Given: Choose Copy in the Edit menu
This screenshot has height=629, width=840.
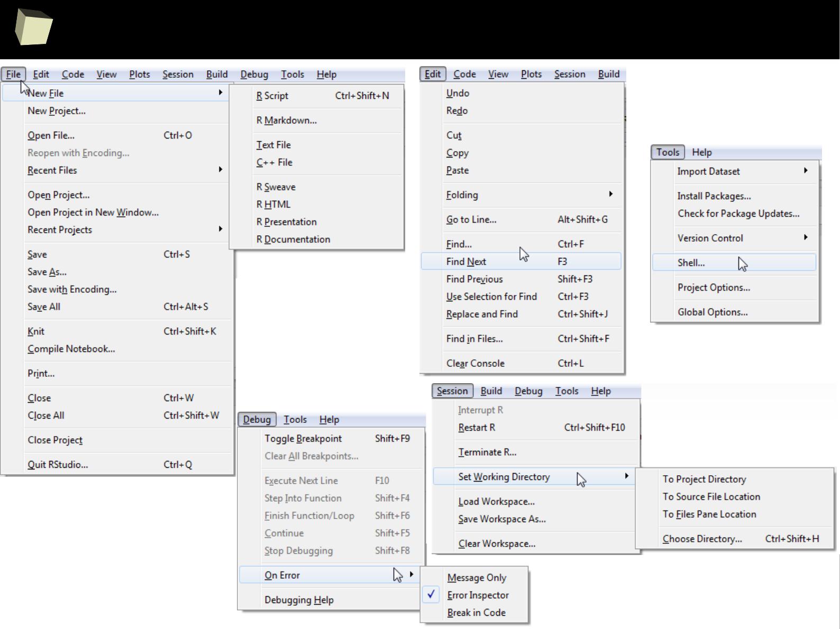Looking at the screenshot, I should pyautogui.click(x=458, y=153).
